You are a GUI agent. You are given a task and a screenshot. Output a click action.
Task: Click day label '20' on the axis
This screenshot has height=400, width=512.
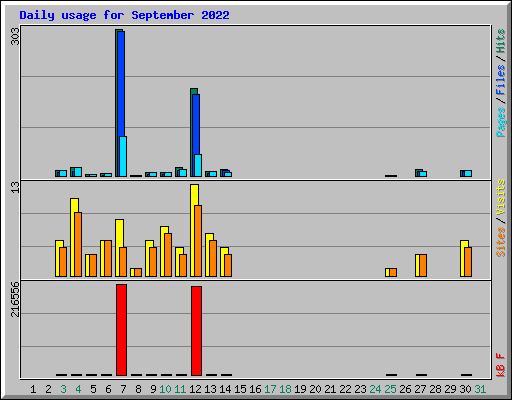coord(315,389)
